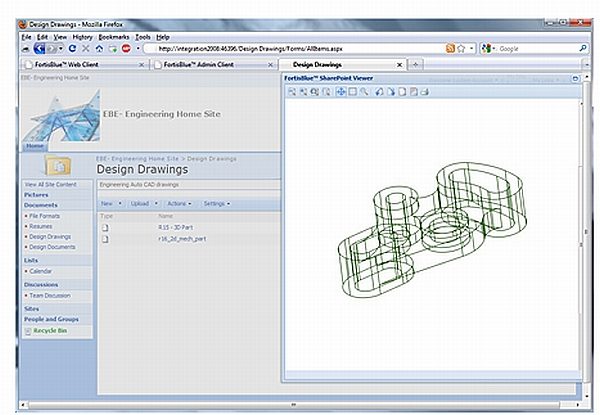
Task: Click the rotate clockwise icon in viewer toolbar
Action: coord(391,92)
